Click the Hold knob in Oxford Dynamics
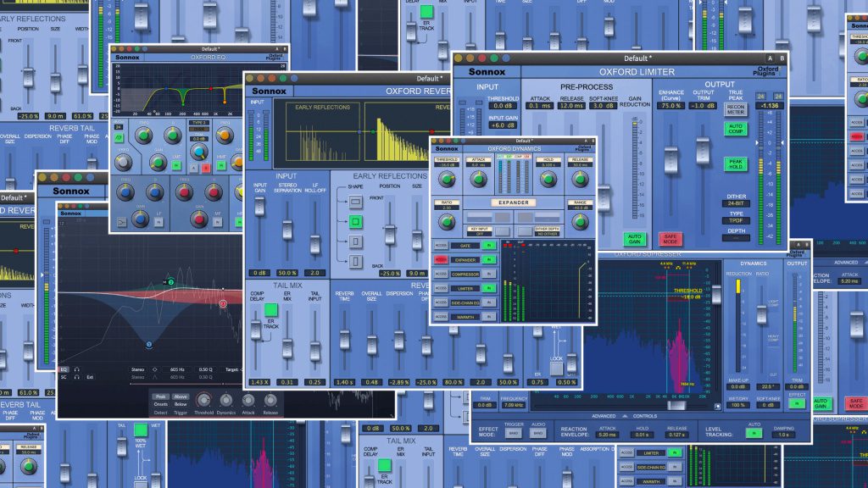This screenshot has height=488, width=868. [548, 179]
